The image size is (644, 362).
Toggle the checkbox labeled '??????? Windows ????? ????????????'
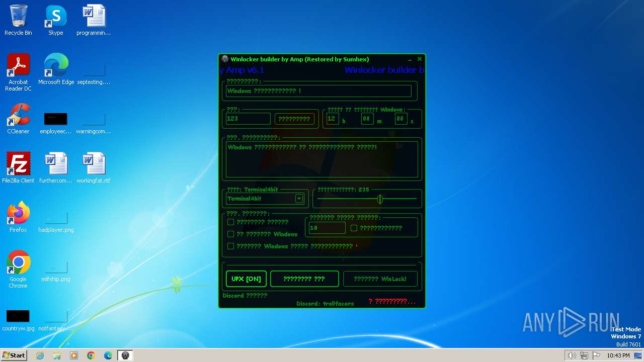pyautogui.click(x=231, y=246)
